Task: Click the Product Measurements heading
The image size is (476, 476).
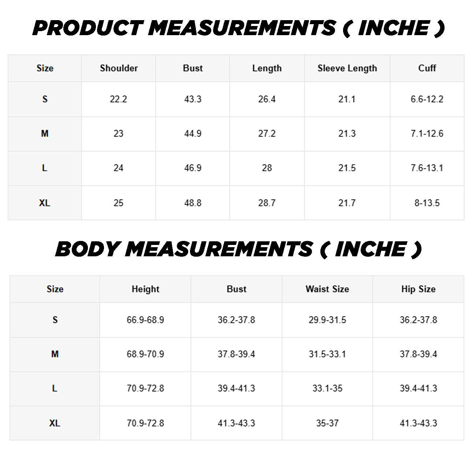Action: [x=238, y=28]
